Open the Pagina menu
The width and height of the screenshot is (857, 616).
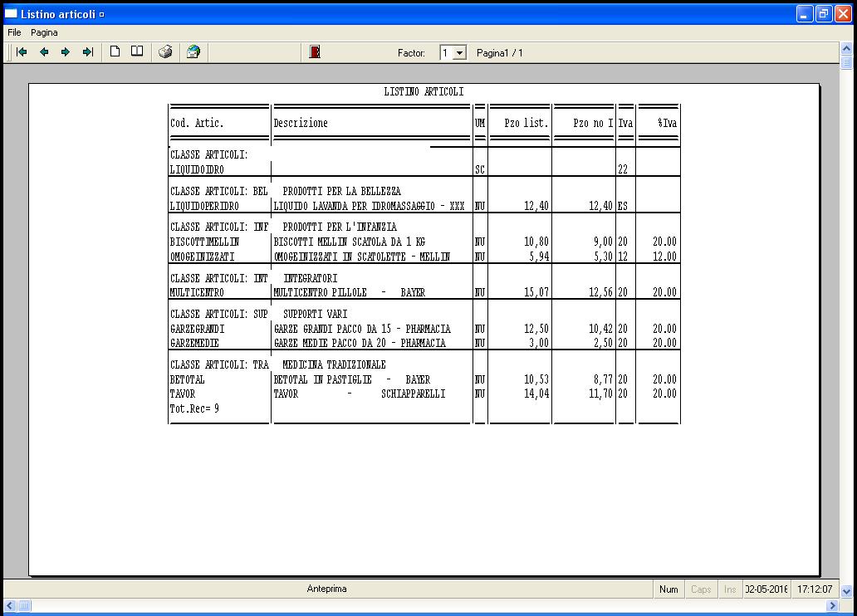click(x=44, y=32)
